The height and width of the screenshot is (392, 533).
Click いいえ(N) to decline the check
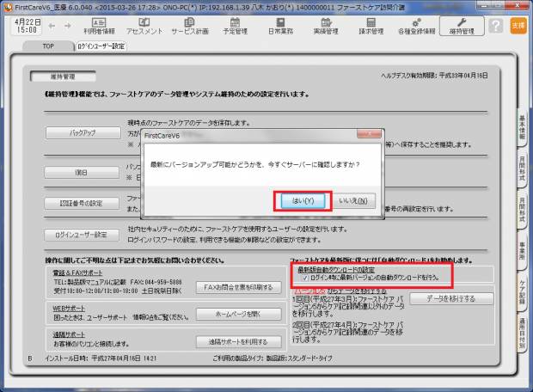pos(352,200)
